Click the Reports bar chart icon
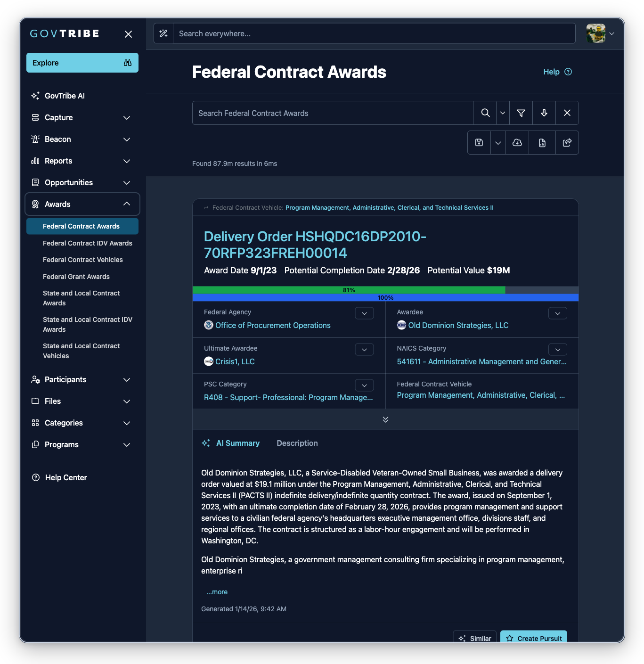The image size is (644, 664). (35, 161)
